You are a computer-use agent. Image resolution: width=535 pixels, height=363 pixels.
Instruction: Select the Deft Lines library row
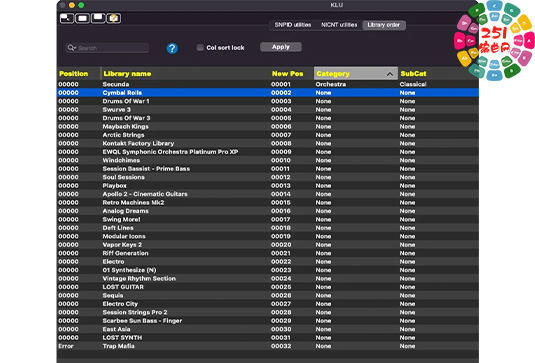pyautogui.click(x=268, y=228)
